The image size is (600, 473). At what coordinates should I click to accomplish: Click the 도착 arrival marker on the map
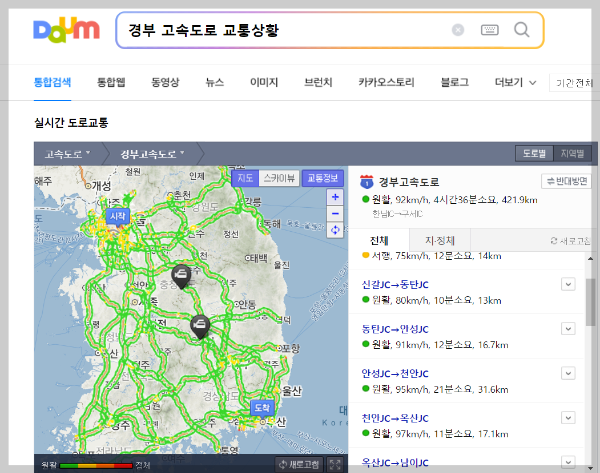(262, 408)
